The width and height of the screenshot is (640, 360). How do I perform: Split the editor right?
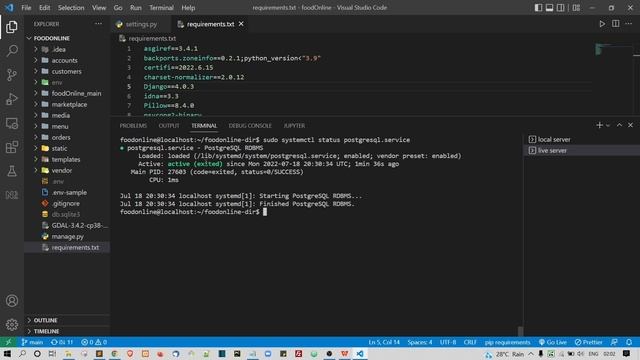click(616, 24)
